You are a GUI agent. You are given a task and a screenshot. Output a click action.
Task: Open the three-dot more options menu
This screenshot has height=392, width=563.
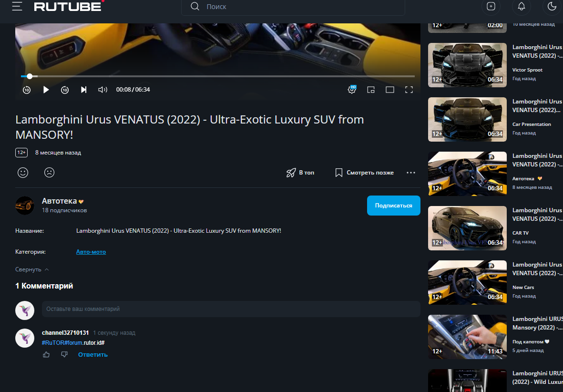pyautogui.click(x=411, y=173)
